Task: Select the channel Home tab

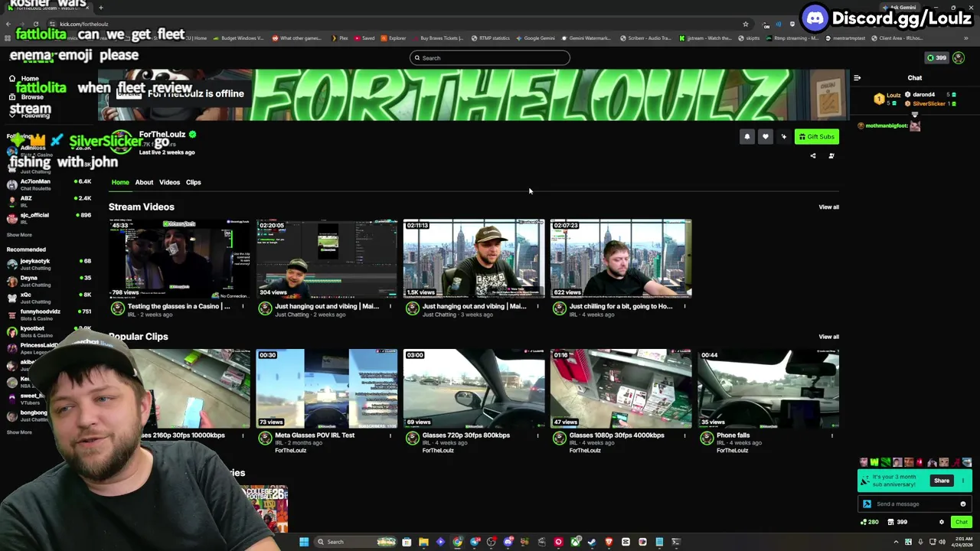Action: [x=120, y=182]
